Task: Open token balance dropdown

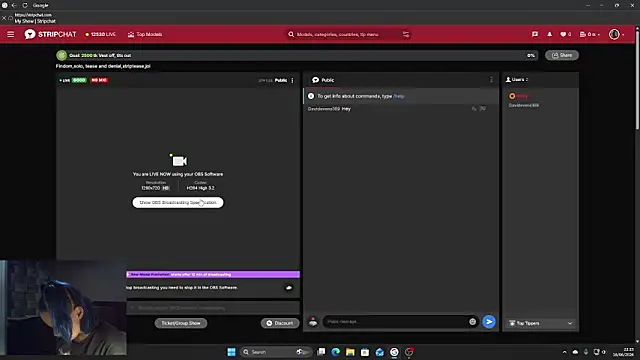Action: tap(590, 34)
